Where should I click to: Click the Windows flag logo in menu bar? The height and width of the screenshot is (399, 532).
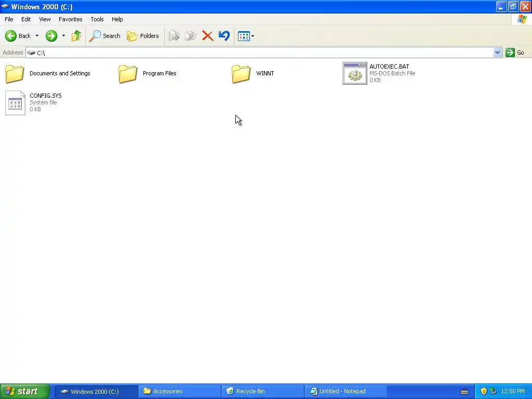click(x=522, y=19)
